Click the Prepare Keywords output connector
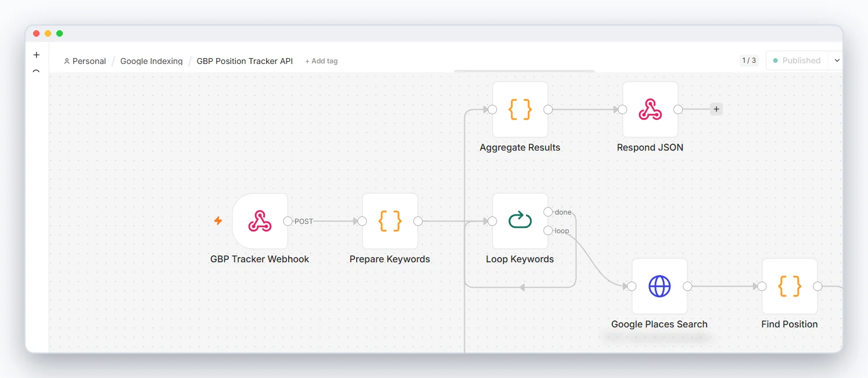Viewport: 868px width, 378px height. (x=418, y=221)
